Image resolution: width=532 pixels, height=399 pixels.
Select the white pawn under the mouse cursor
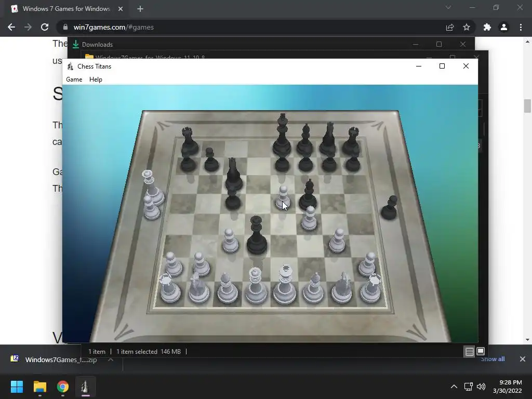[283, 197]
